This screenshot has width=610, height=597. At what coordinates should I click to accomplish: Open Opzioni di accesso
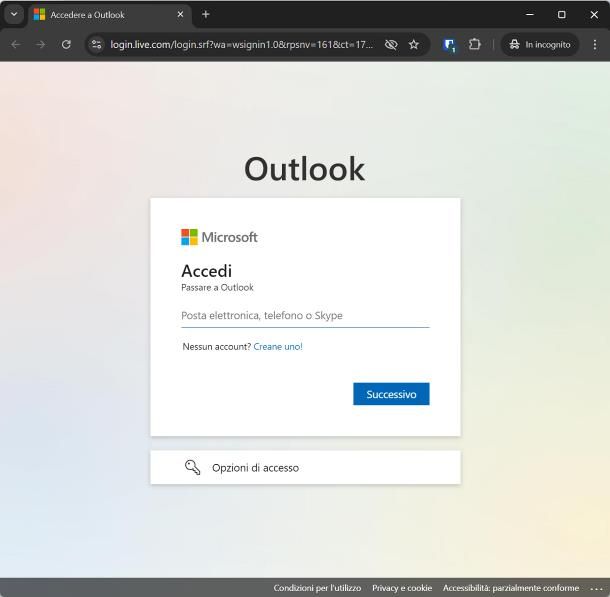click(305, 467)
